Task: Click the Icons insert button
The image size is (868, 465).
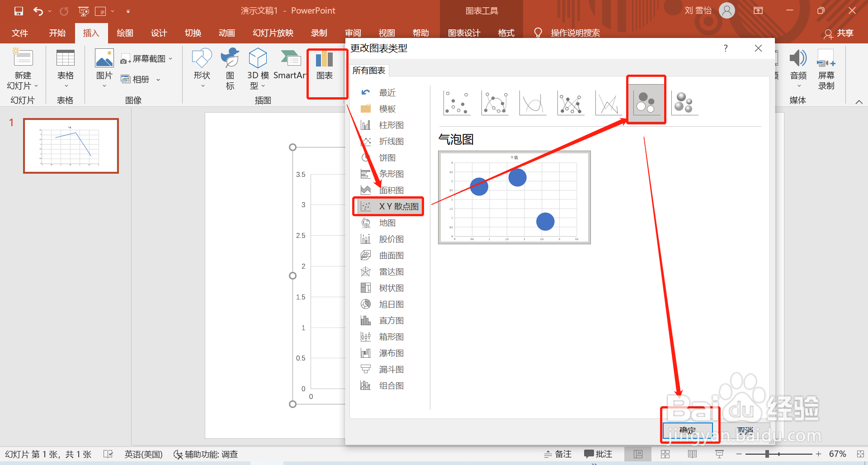Action: [x=230, y=68]
